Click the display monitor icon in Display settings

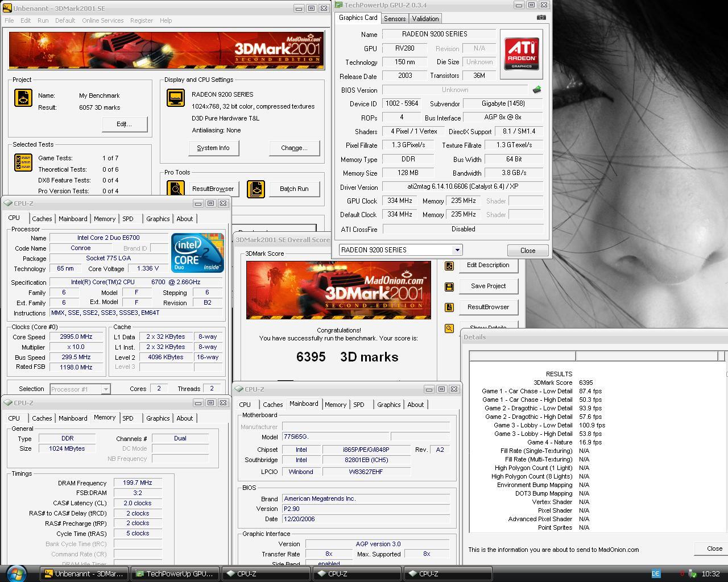coord(176,98)
